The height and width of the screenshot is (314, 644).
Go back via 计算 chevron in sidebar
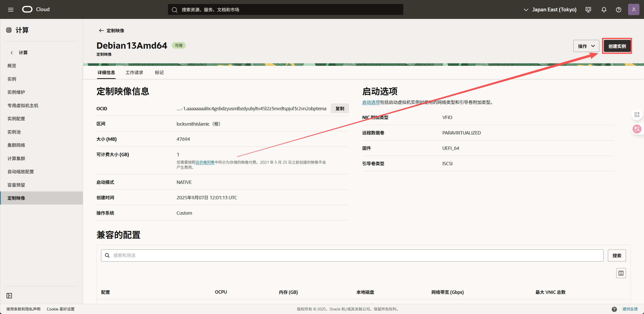[12, 53]
